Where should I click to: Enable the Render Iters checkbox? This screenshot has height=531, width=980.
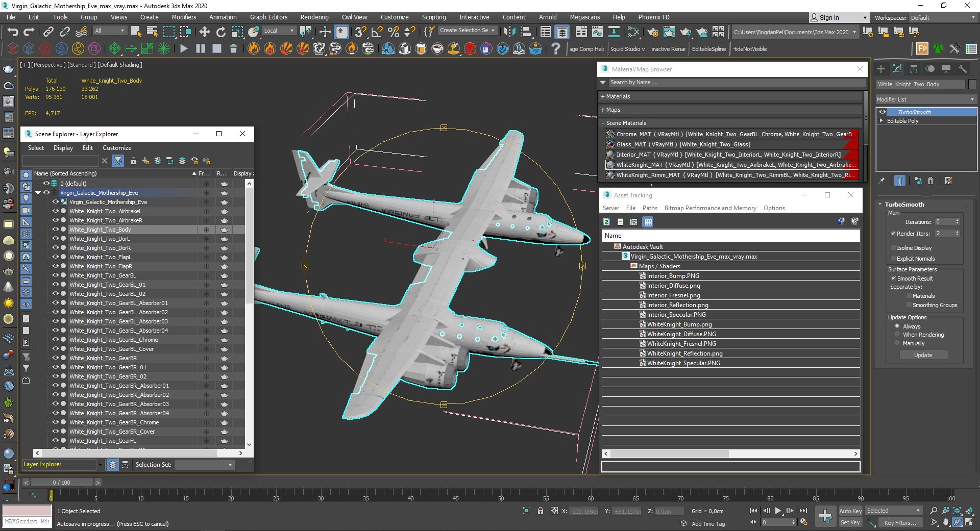pyautogui.click(x=893, y=233)
